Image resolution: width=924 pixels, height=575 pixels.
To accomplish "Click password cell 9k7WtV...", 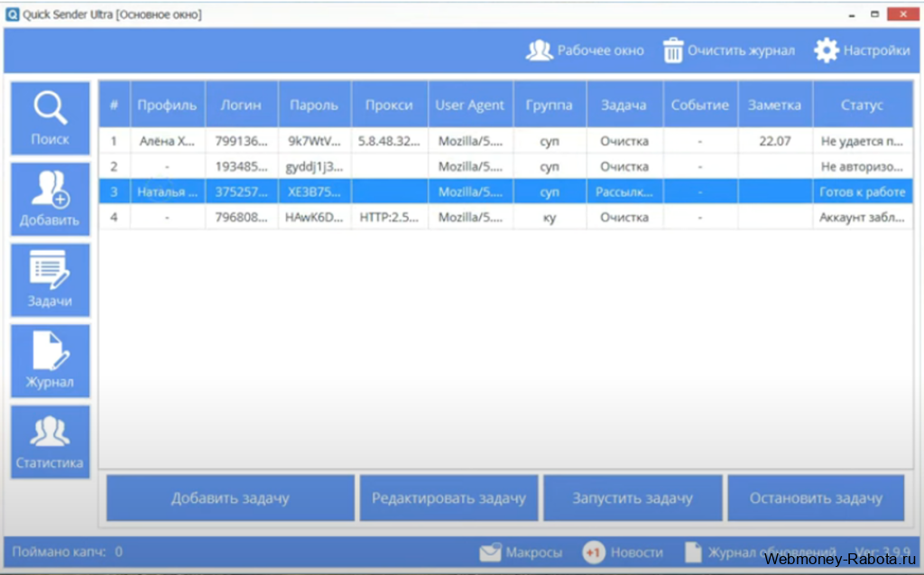I will click(314, 141).
